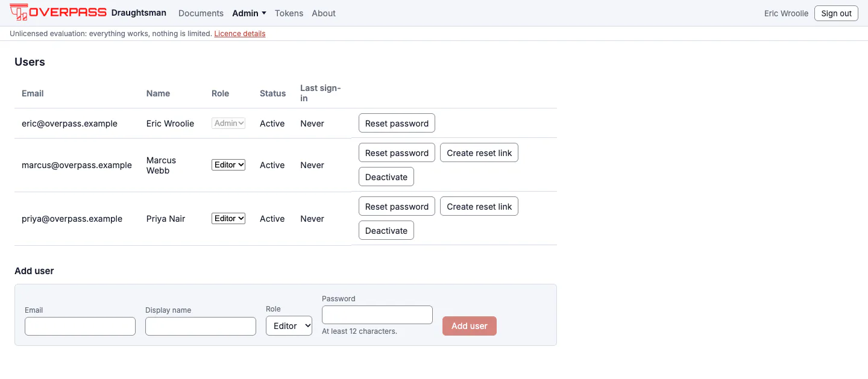Click the Unlicensed evaluation notice text
Image resolution: width=868 pixels, height=379 pixels.
tap(111, 34)
